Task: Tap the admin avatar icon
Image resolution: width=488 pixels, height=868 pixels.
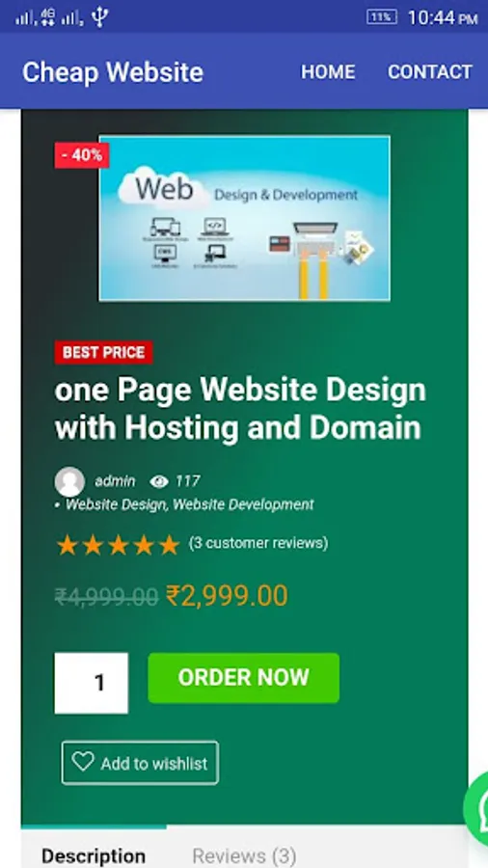Action: 69,481
